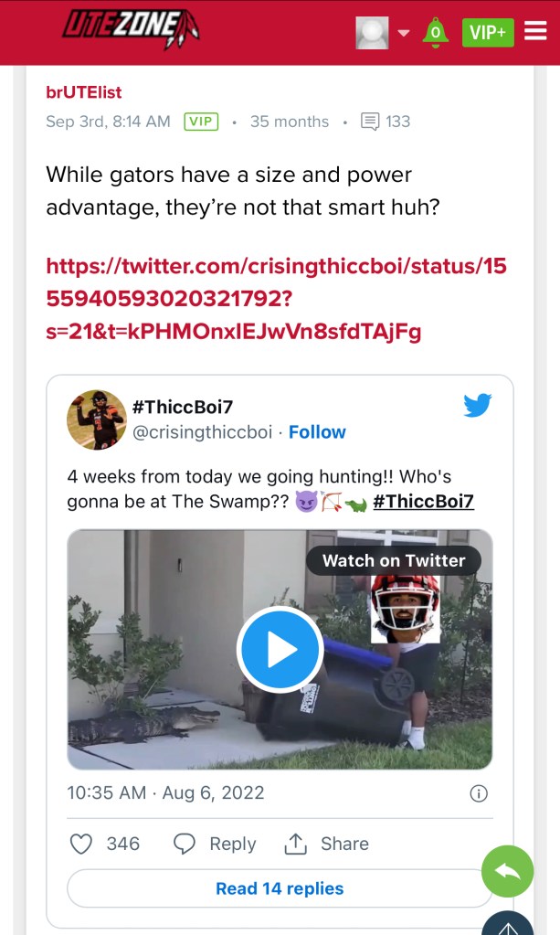The width and height of the screenshot is (560, 935).
Task: Expand the profile dropdown arrow
Action: pyautogui.click(x=403, y=34)
